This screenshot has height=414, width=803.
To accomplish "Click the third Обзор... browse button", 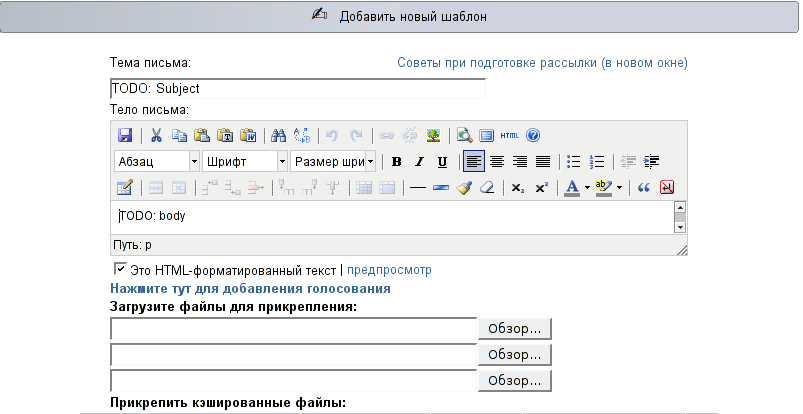I will [515, 381].
